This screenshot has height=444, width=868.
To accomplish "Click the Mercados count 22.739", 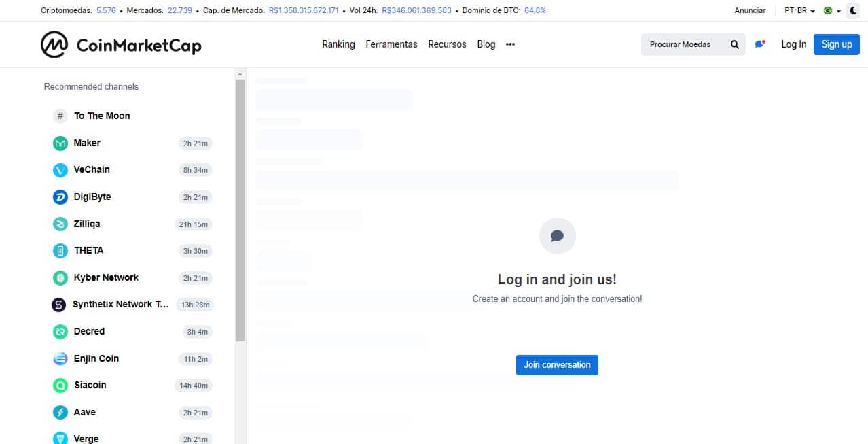I will 180,10.
